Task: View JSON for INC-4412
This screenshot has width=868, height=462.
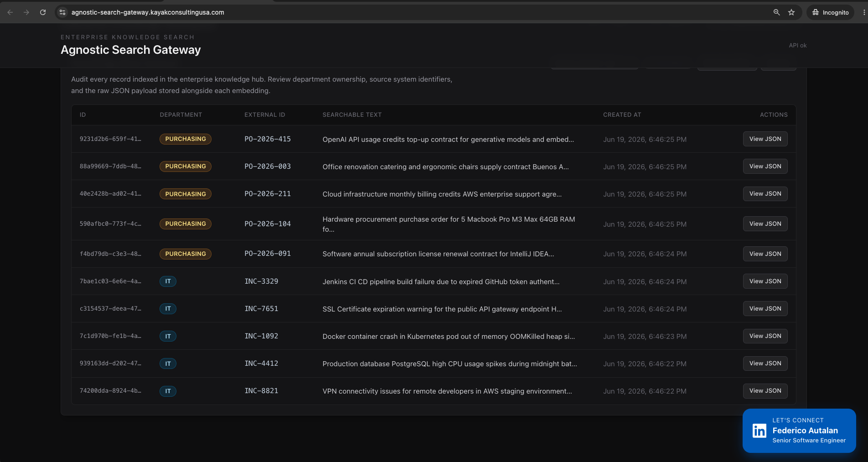Action: coord(765,363)
